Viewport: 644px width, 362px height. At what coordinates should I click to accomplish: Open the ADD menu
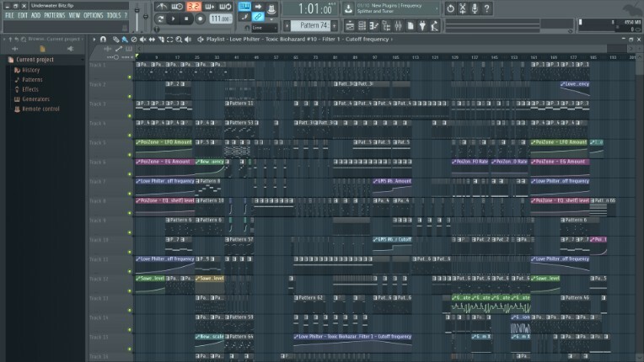[35, 16]
